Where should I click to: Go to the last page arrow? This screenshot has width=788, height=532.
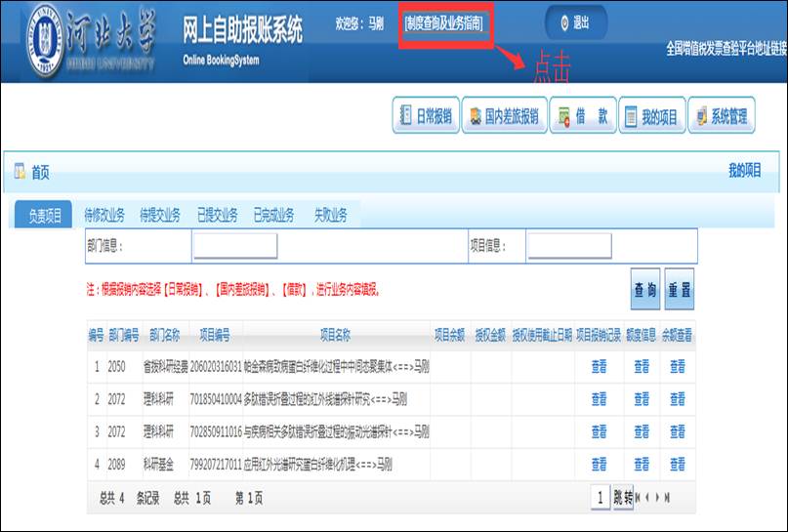click(x=668, y=498)
